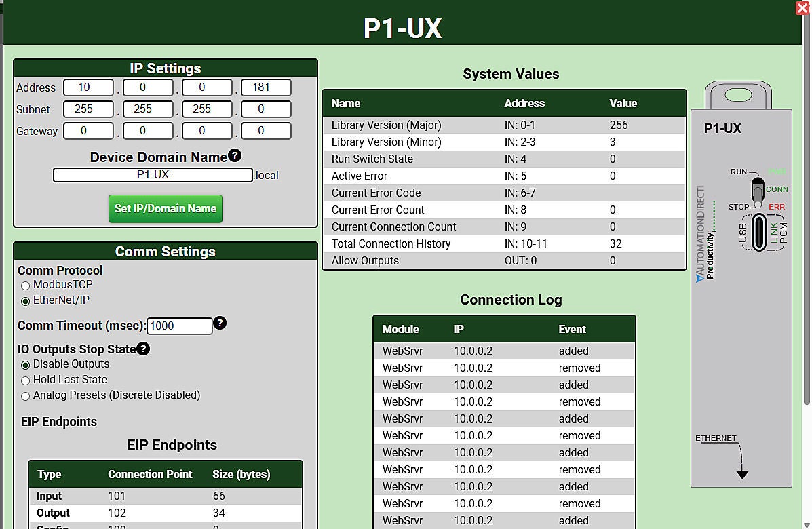This screenshot has width=812, height=529.
Task: Click the Device Domain Name field P1-UX
Action: coord(153,175)
